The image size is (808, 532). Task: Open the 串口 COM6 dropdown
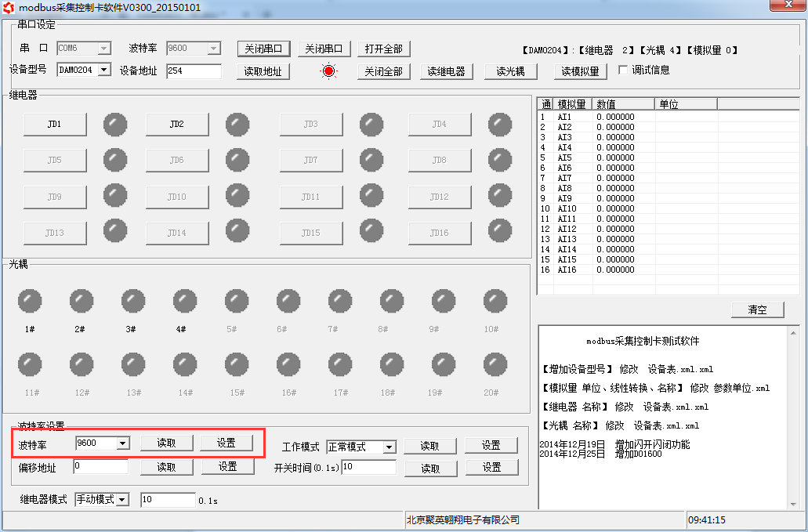(x=104, y=49)
